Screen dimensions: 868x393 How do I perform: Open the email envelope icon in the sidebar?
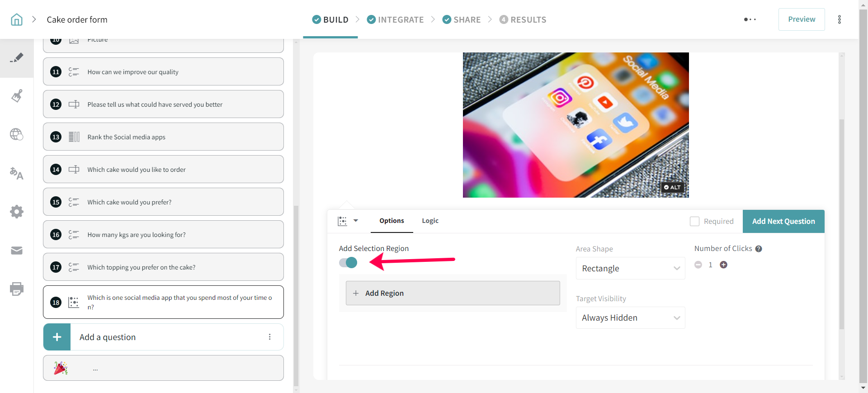(x=17, y=251)
